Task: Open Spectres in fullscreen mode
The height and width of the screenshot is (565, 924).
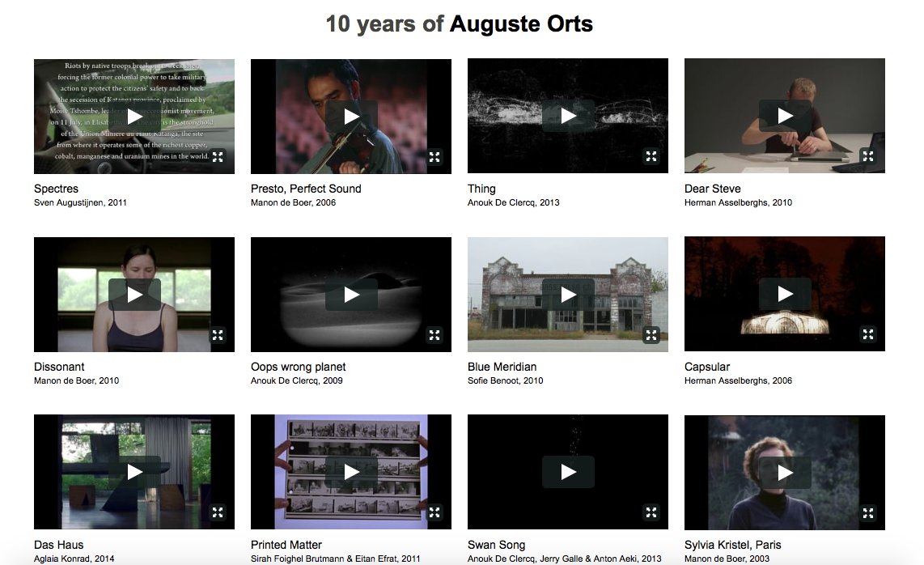Action: 218,157
